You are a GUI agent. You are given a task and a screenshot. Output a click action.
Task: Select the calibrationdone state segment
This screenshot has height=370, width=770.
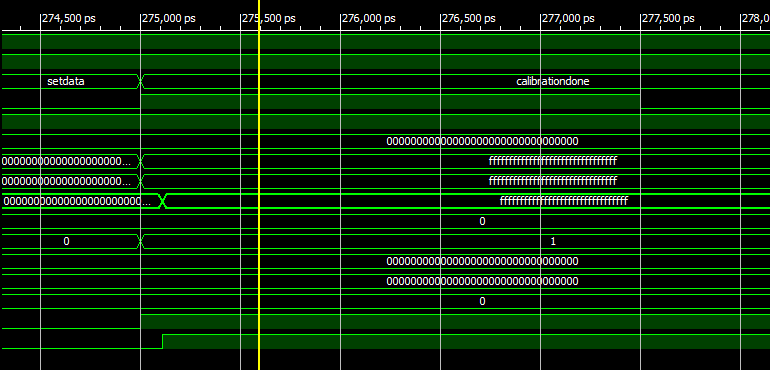click(552, 82)
